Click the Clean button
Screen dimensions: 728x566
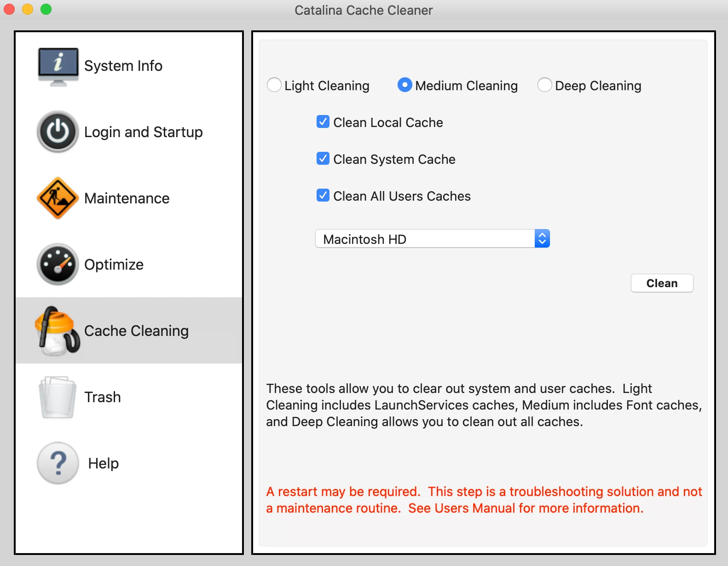pos(662,283)
